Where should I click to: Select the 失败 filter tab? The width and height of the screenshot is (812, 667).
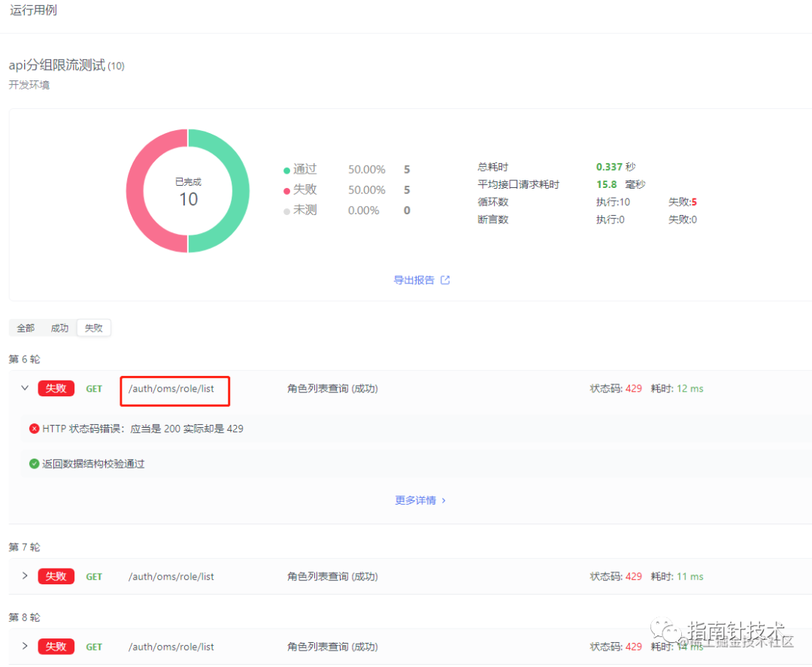pos(94,328)
